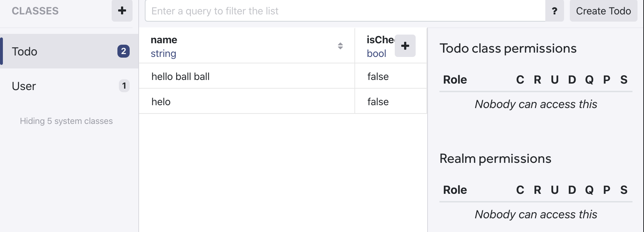
Task: Select the 'hello ball ball' row
Action: click(283, 76)
